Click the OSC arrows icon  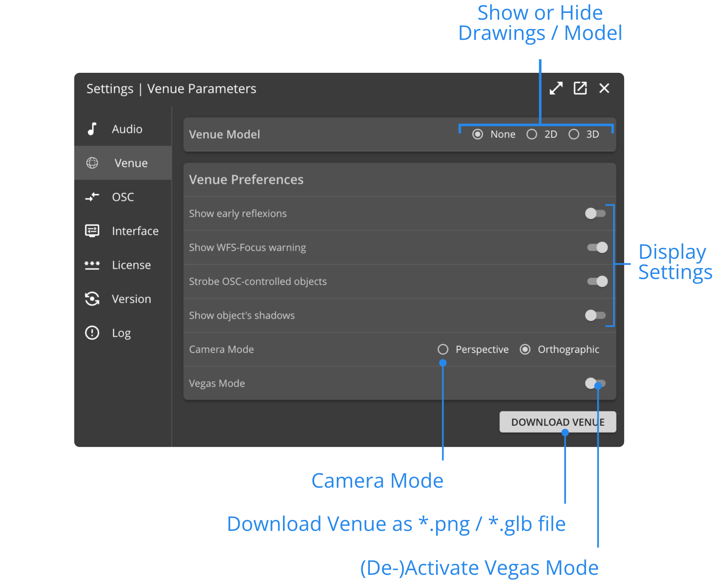92,197
